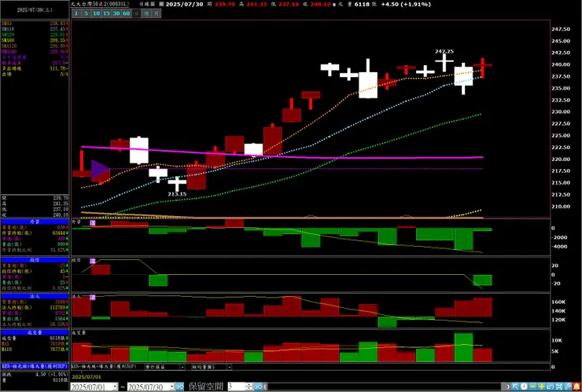Click the blue KEN indicator label at lower left
582x392 pixels.
(x=35, y=366)
